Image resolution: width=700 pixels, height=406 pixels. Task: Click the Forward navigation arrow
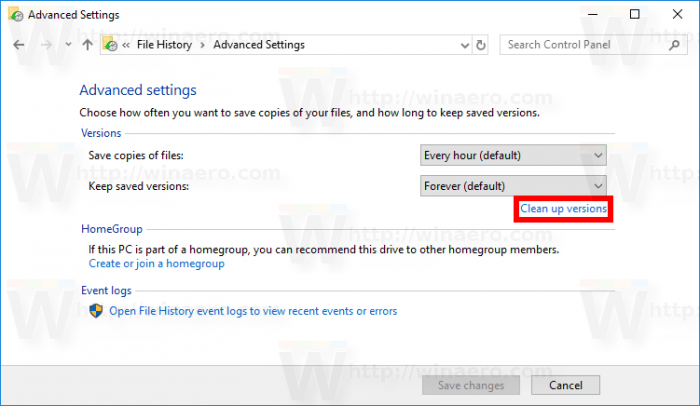click(x=44, y=45)
